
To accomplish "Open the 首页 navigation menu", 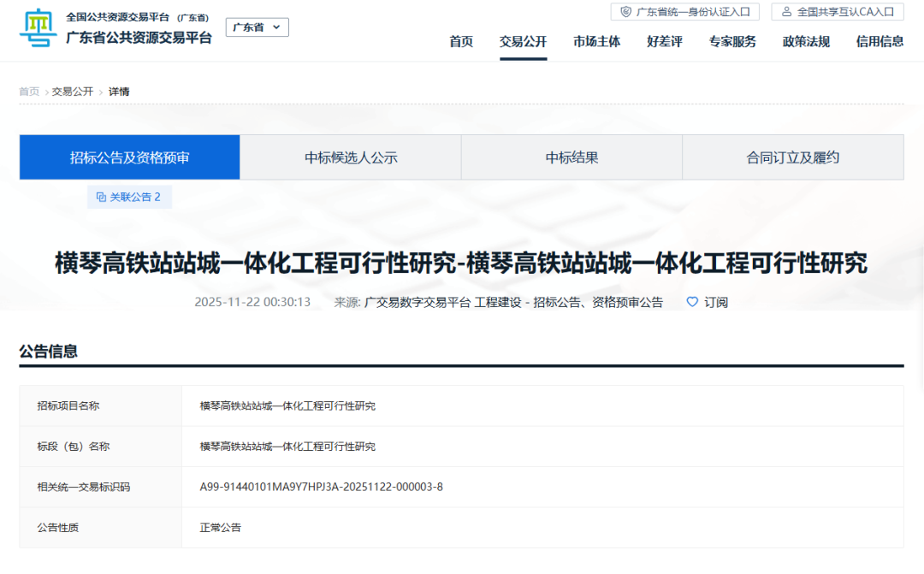I will pos(461,41).
